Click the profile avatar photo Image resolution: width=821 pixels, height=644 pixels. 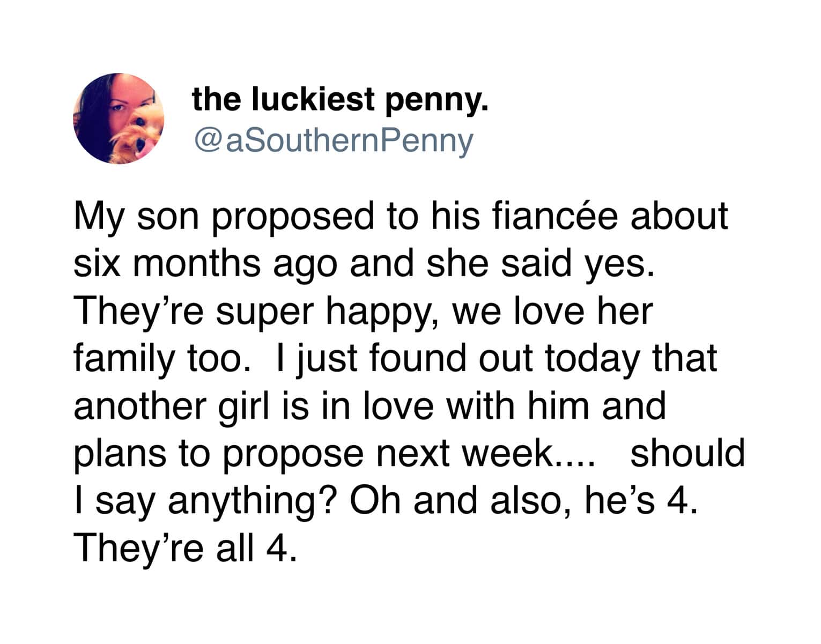click(119, 119)
